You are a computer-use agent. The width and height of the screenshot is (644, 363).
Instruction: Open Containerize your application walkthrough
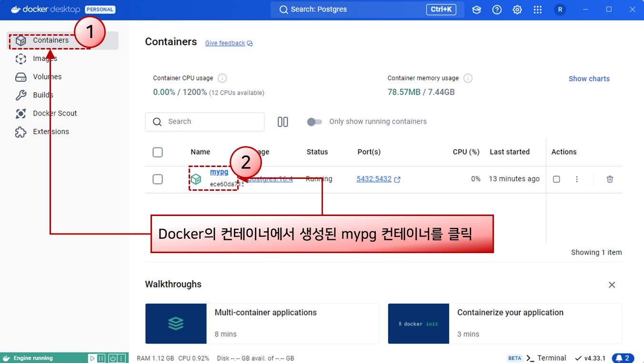click(505, 324)
